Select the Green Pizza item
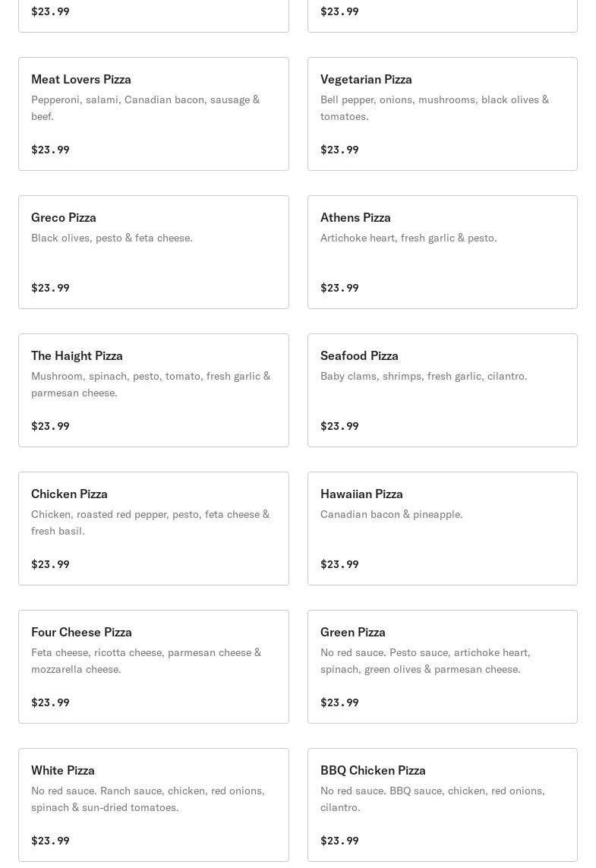Screen dimensions: 596x868 tap(442, 667)
